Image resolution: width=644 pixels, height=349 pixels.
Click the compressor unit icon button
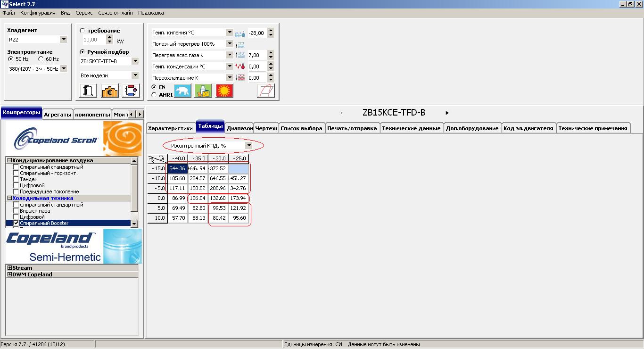(88, 91)
